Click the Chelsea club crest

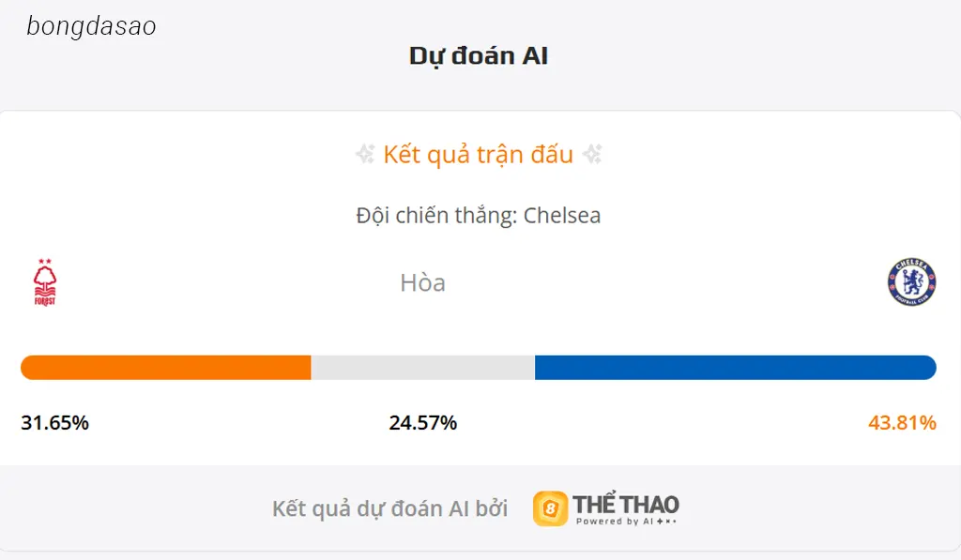(x=911, y=282)
